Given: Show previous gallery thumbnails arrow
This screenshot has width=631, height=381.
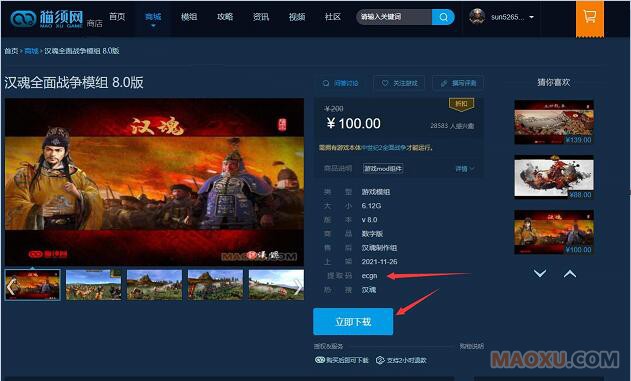Looking at the screenshot, I should [x=11, y=286].
